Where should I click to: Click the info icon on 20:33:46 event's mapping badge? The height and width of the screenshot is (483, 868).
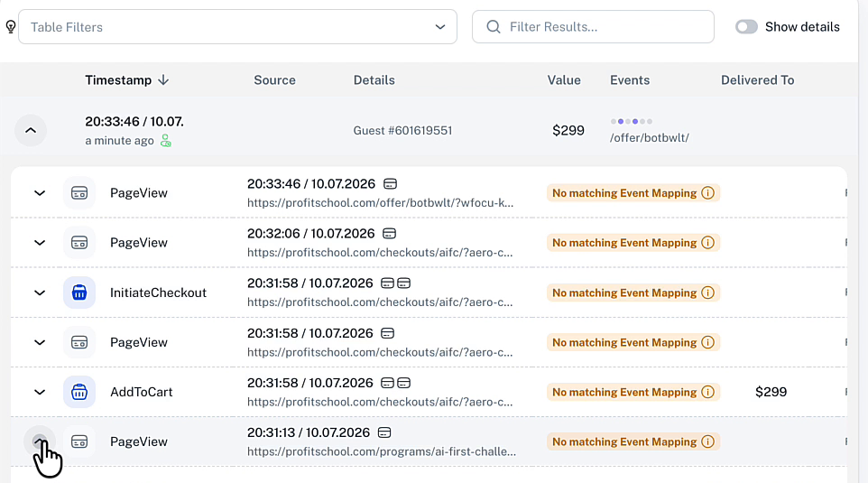(707, 193)
